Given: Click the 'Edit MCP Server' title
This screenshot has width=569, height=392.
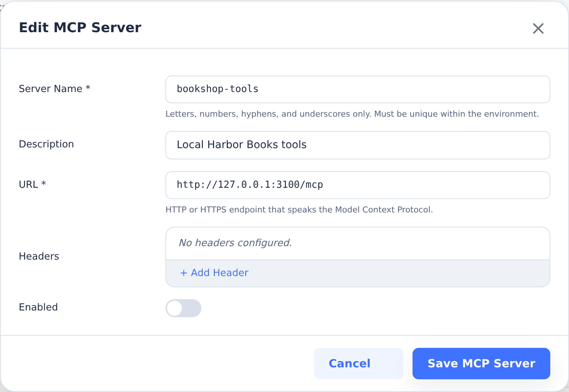Looking at the screenshot, I should tap(80, 28).
